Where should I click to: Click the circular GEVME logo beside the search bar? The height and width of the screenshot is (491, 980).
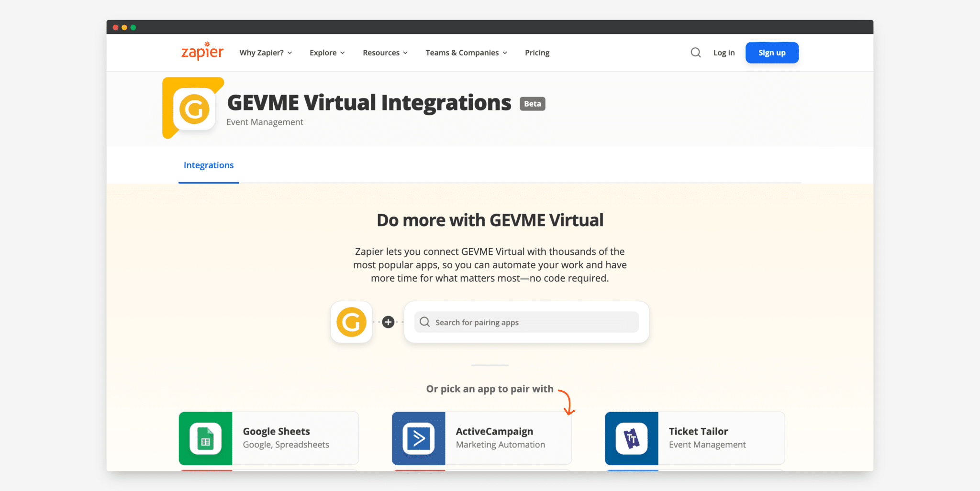351,322
